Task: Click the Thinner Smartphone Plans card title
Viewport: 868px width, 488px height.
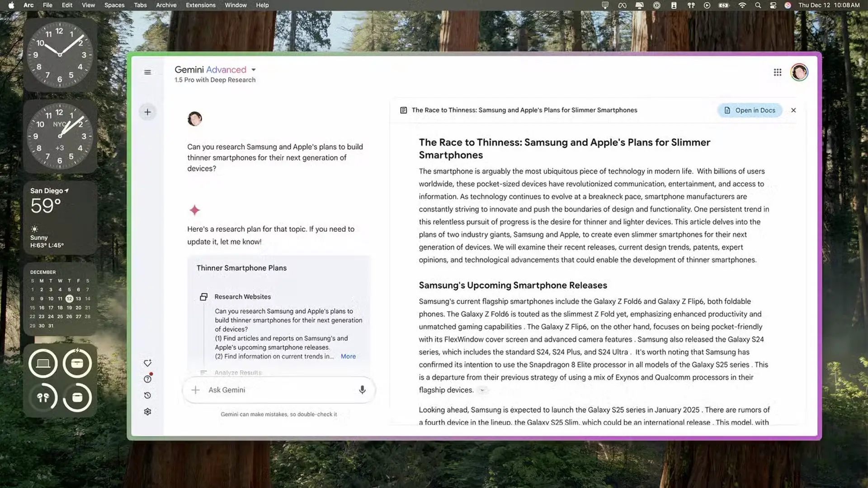Action: pos(241,268)
